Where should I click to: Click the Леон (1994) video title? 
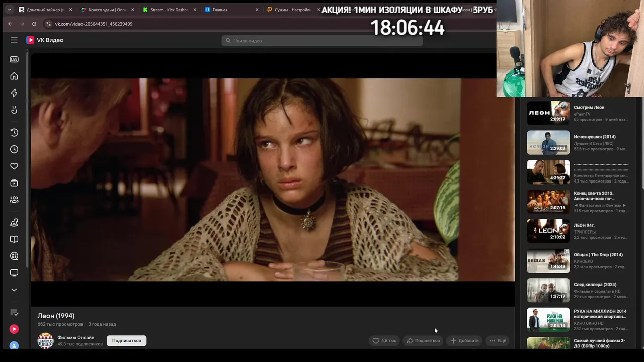point(56,316)
